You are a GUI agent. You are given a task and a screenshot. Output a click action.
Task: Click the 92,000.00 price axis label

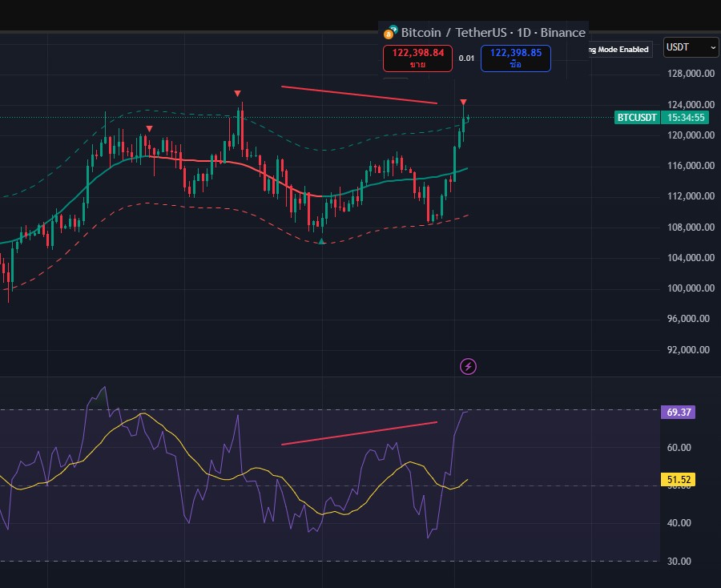tap(688, 350)
